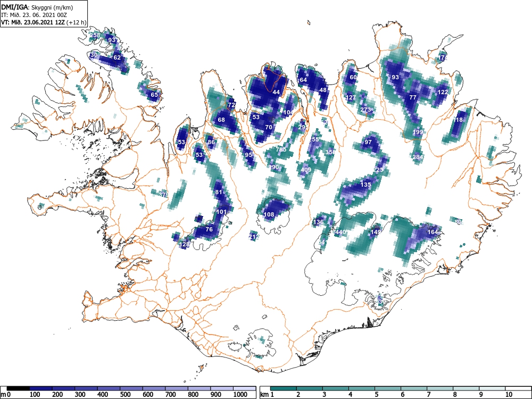Click the map value 97
532x399 pixels.
(x=368, y=142)
